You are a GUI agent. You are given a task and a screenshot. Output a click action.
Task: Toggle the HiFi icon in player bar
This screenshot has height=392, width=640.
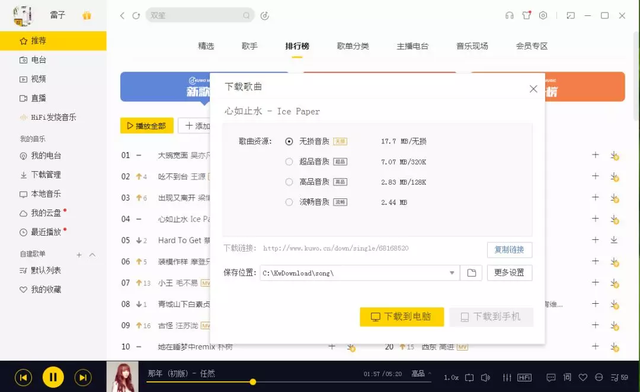pos(524,378)
